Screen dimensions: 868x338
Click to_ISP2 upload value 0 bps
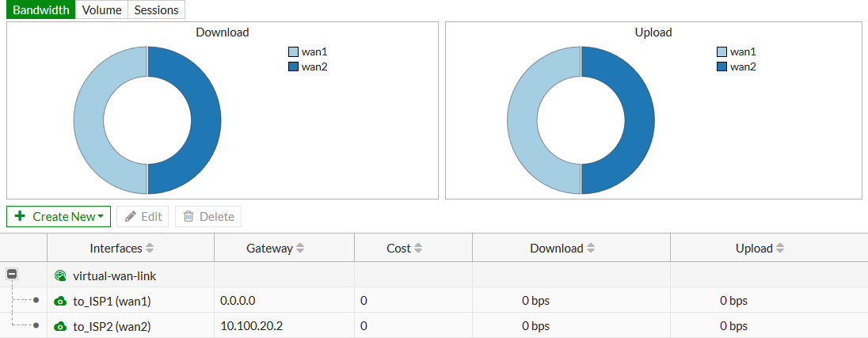pos(734,326)
